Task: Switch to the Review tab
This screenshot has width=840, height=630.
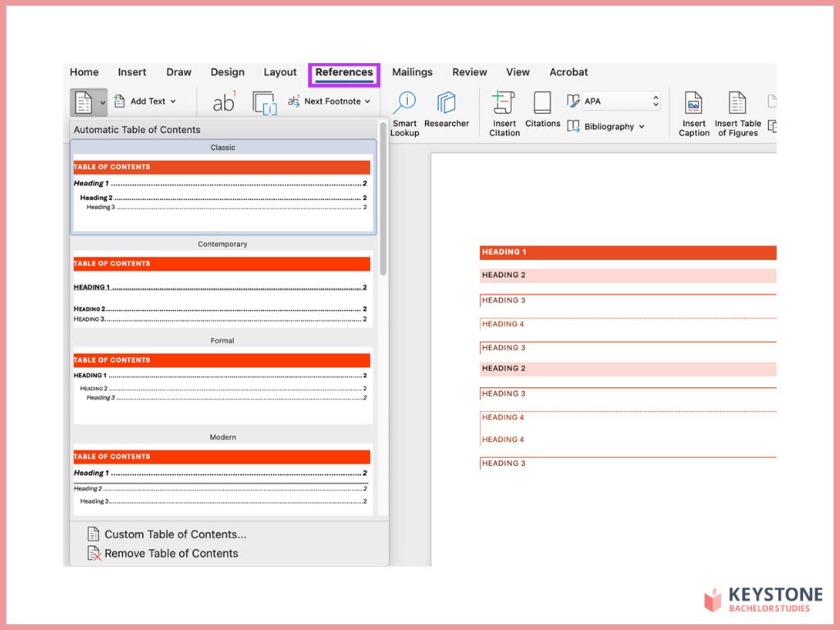Action: tap(469, 72)
